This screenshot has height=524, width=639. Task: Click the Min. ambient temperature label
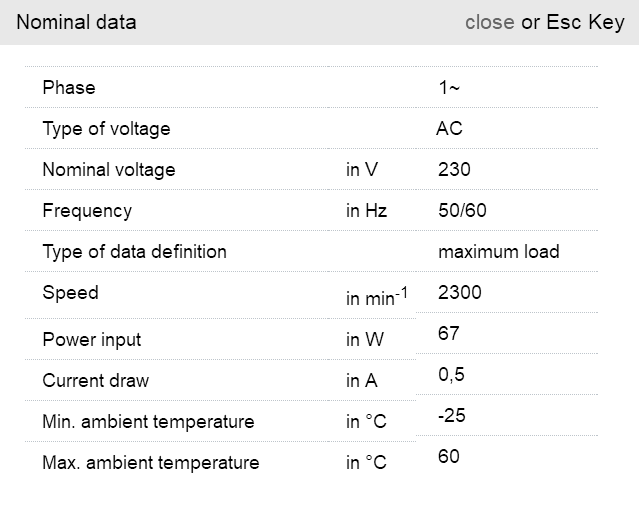pyautogui.click(x=148, y=422)
